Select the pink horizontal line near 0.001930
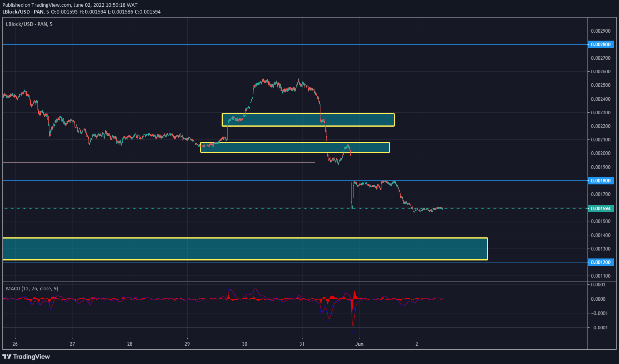Viewport: 619px width, 364px height. coord(159,162)
